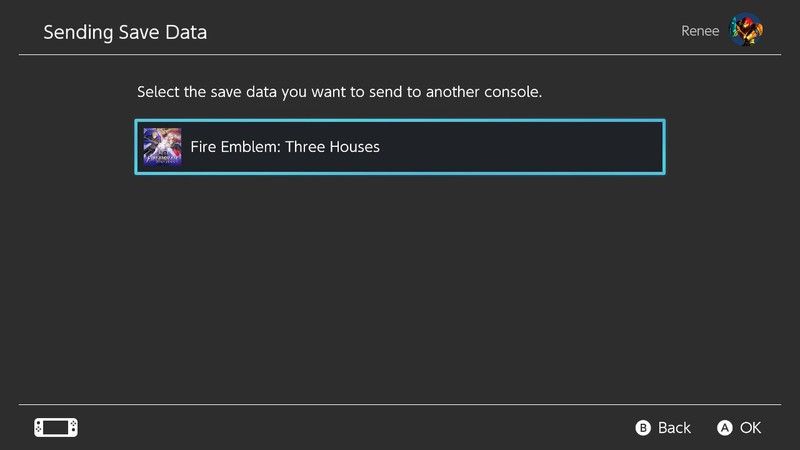Click the Switch console icon in footer
The height and width of the screenshot is (450, 800).
coord(56,427)
